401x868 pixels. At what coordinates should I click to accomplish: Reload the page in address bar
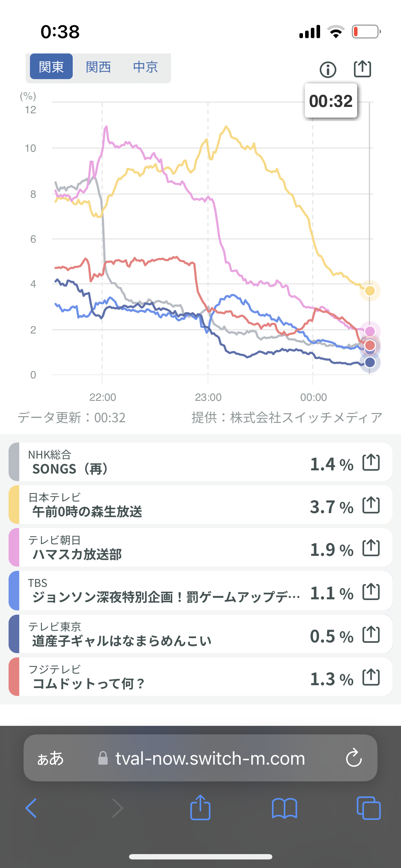coord(354,758)
